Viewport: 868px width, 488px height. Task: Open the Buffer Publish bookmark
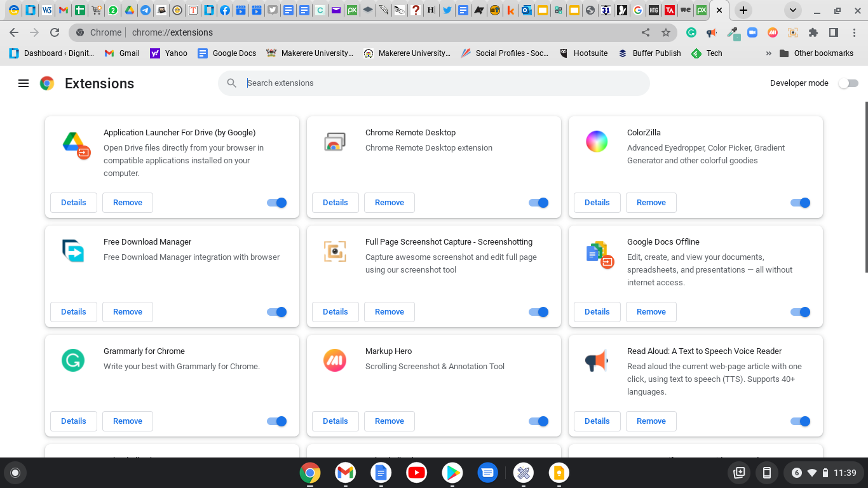tap(649, 53)
